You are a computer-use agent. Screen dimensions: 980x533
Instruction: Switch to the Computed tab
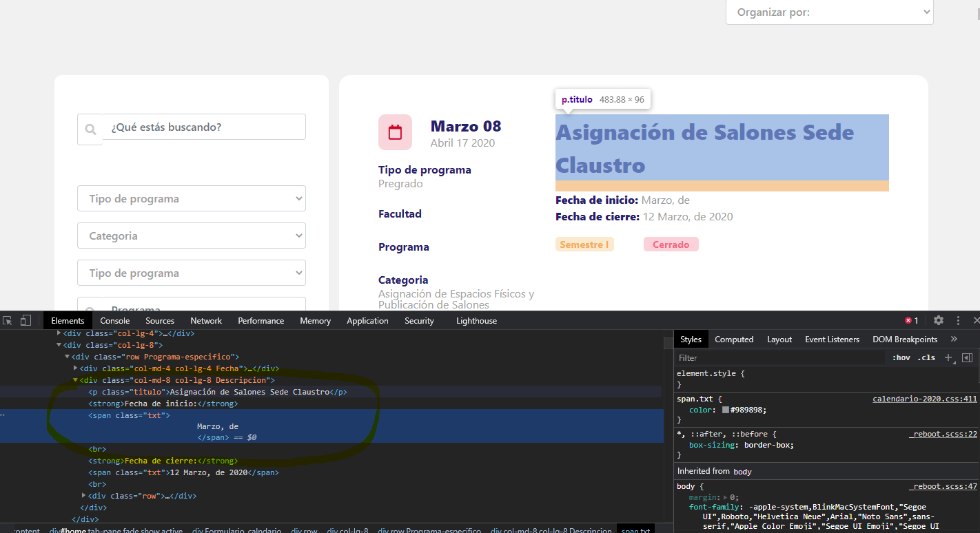click(x=734, y=339)
